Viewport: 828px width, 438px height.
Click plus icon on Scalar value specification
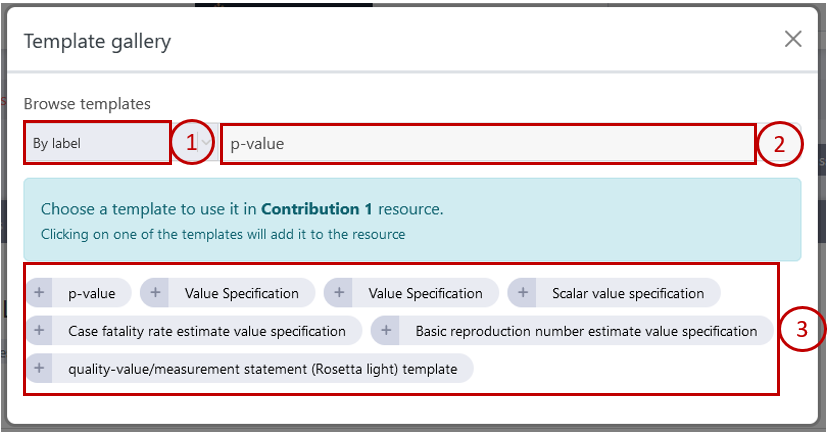coord(523,293)
